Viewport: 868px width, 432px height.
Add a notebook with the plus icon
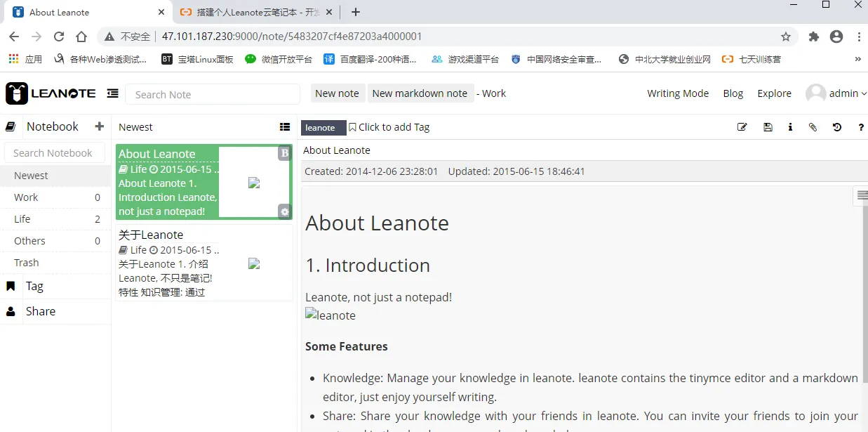[x=100, y=126]
